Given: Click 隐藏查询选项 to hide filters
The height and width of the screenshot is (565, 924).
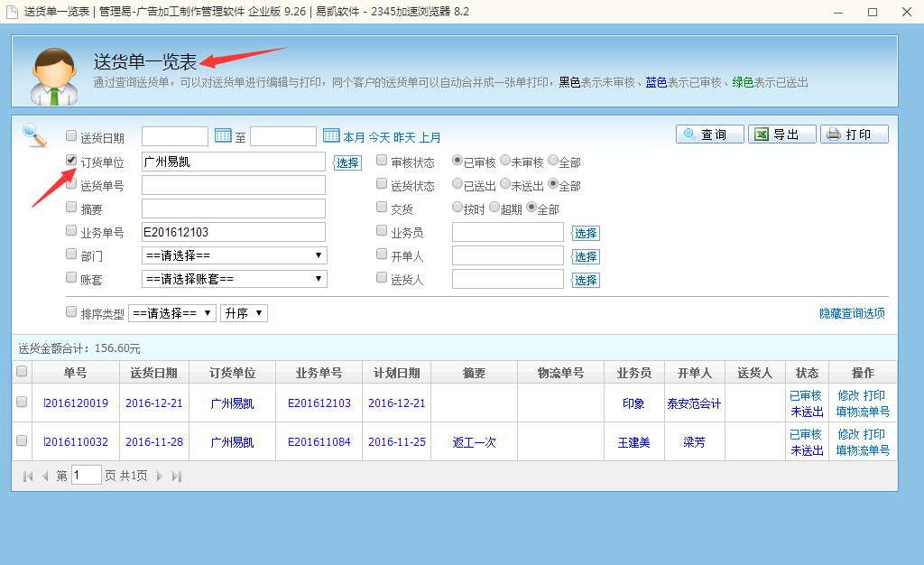Looking at the screenshot, I should pyautogui.click(x=852, y=313).
